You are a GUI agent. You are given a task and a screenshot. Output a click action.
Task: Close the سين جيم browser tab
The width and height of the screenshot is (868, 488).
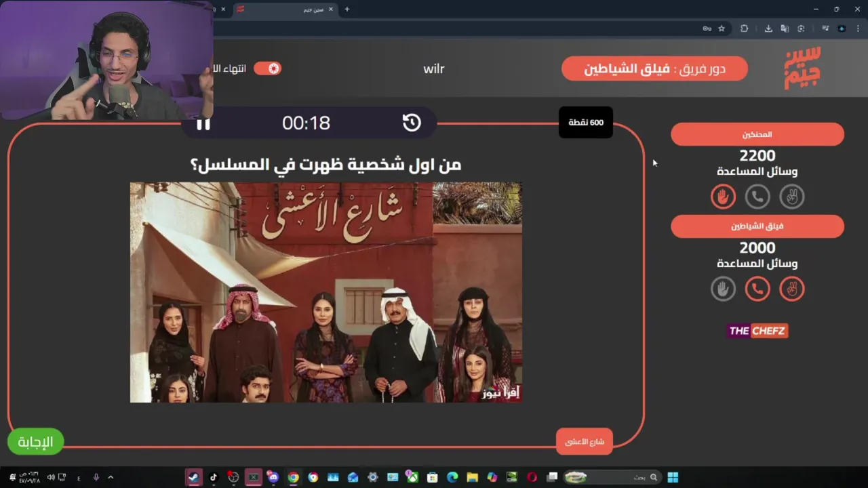click(331, 9)
